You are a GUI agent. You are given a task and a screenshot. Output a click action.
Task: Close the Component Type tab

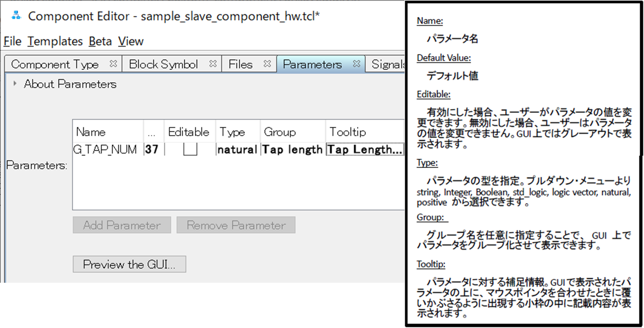click(x=113, y=64)
